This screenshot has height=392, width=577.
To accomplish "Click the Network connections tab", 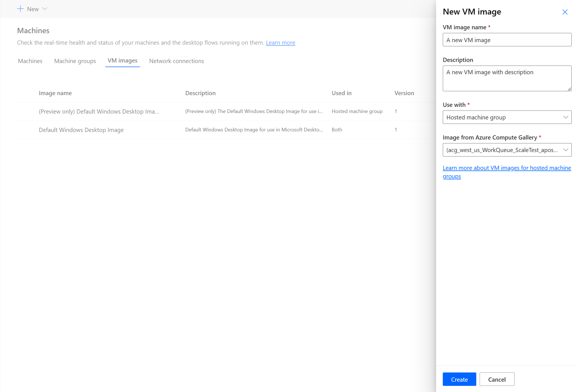I will coord(177,61).
